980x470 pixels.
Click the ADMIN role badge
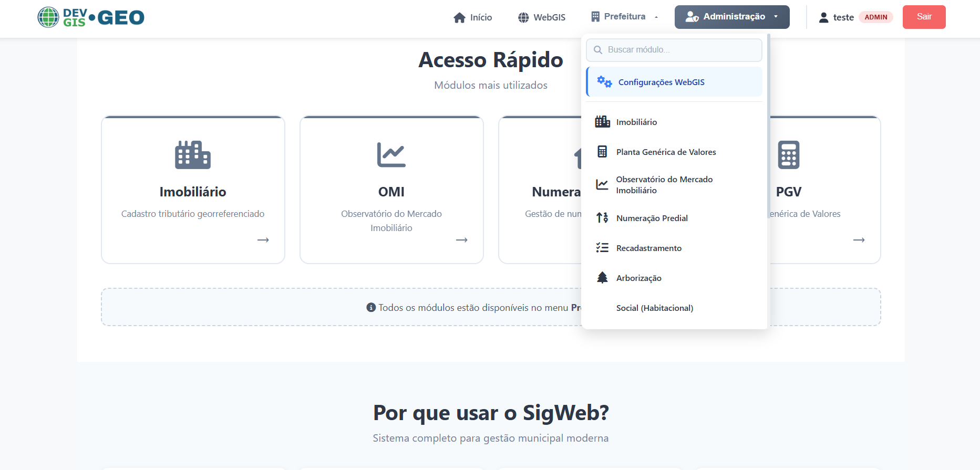876,17
